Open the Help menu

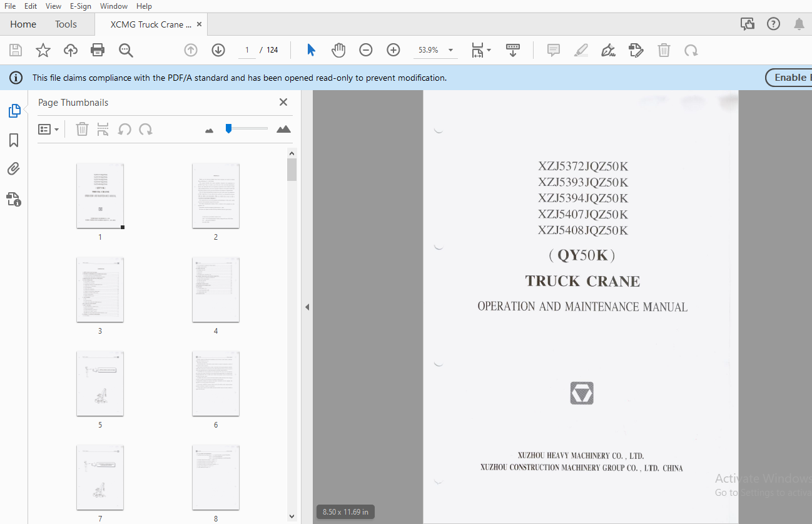(144, 6)
